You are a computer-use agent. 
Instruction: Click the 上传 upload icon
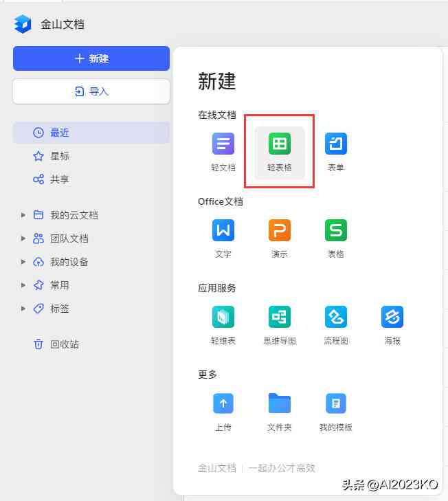(223, 403)
